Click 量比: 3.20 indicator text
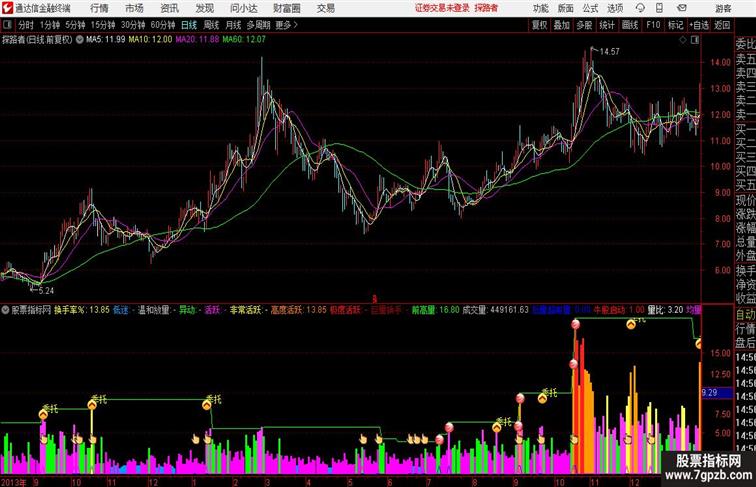756x487 pixels. click(665, 310)
